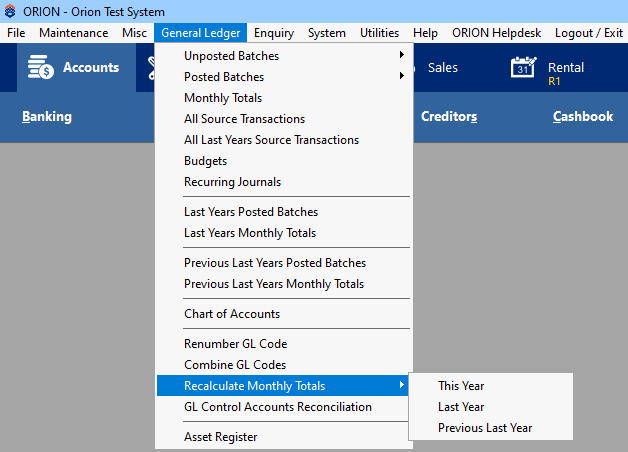Select Posted Batches menu entry
Viewport: 628px width, 452px height.
click(x=283, y=76)
